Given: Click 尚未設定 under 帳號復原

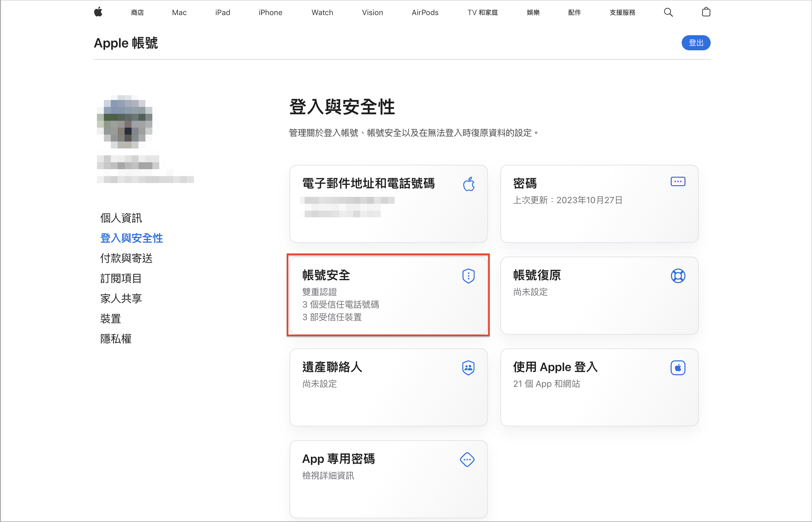Looking at the screenshot, I should pos(530,292).
